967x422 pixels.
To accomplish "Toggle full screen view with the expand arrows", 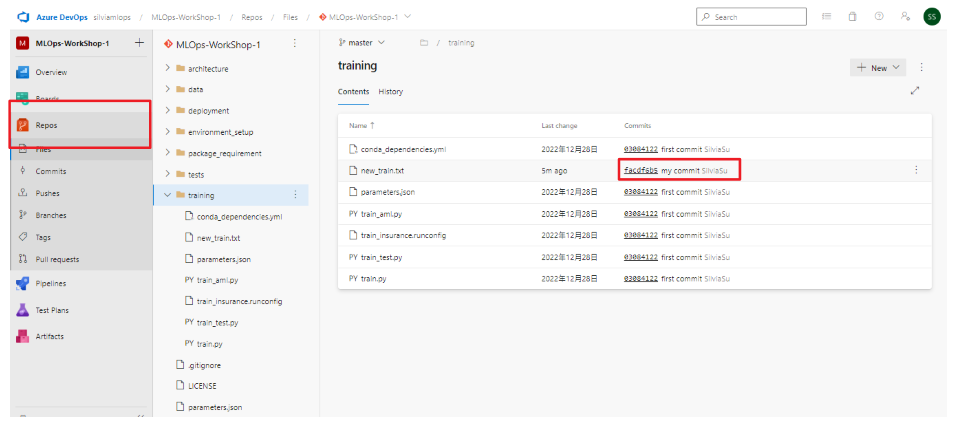I will pos(915,91).
